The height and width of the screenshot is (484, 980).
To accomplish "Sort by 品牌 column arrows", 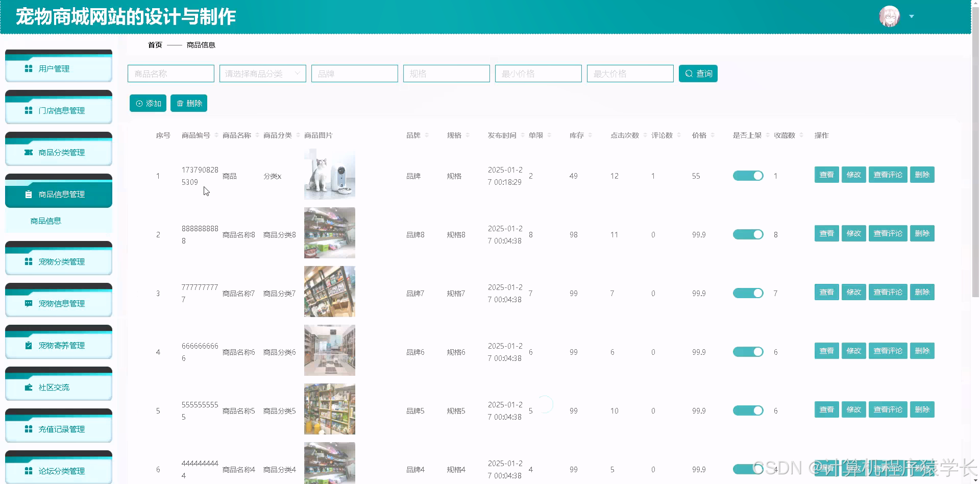I will (x=427, y=135).
